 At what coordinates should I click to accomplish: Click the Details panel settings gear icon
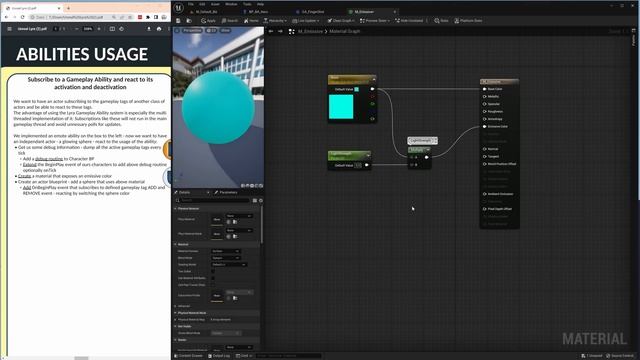[x=261, y=200]
